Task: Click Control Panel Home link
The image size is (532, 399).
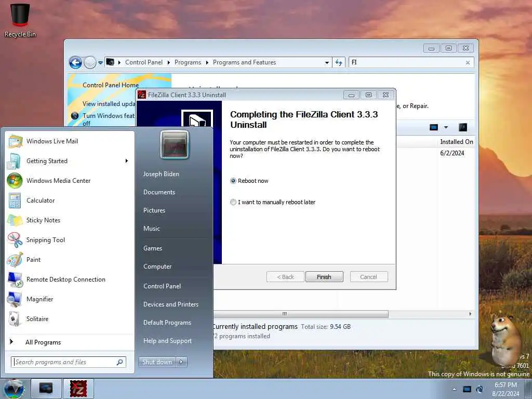Action: coord(111,85)
